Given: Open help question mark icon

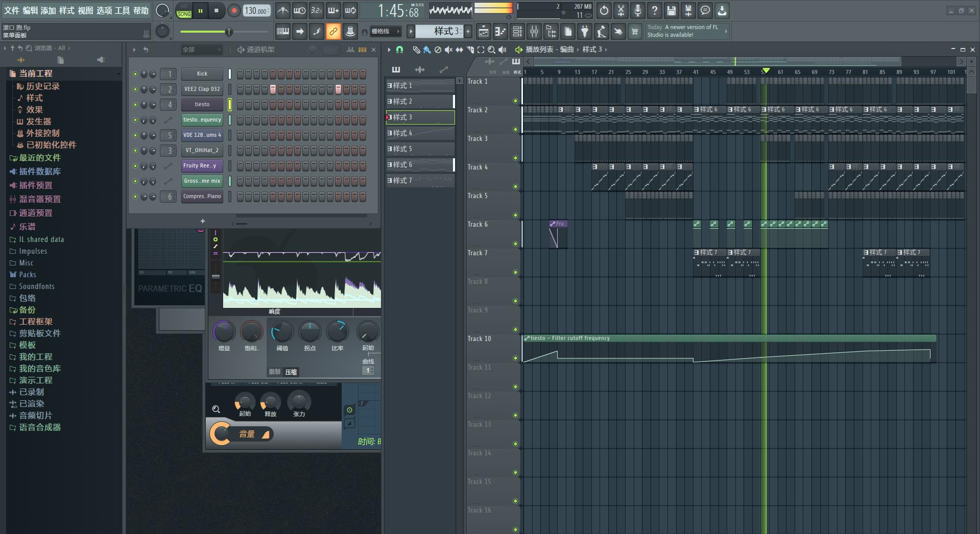Looking at the screenshot, I should coord(655,10).
